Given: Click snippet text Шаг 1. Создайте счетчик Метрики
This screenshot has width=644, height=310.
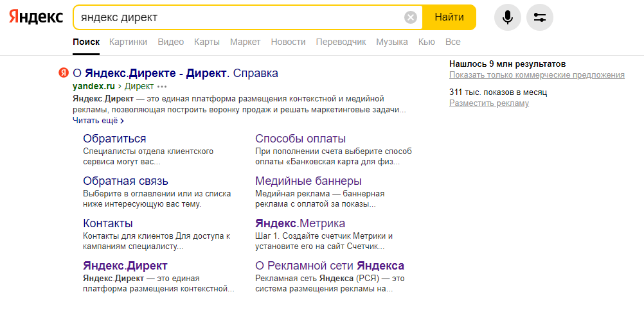Looking at the screenshot, I should (x=324, y=237).
